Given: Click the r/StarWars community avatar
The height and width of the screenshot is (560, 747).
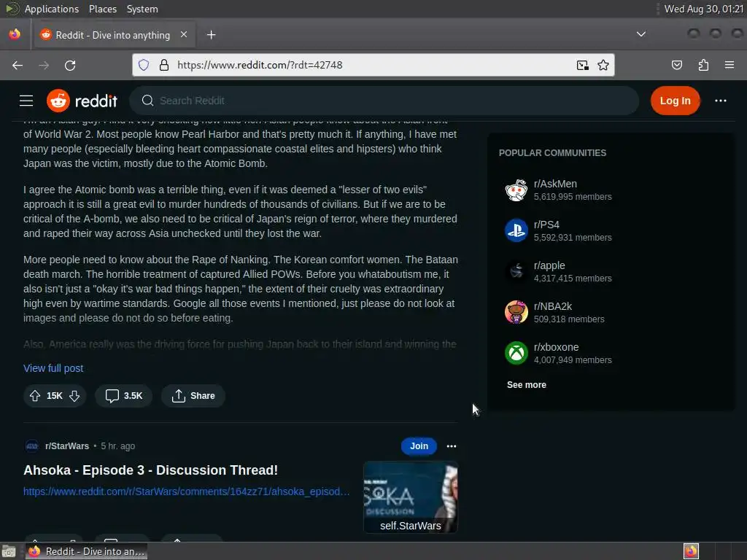Looking at the screenshot, I should [32, 446].
